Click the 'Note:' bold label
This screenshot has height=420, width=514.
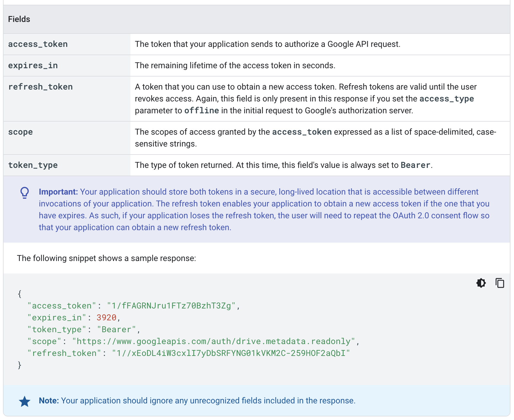tap(49, 401)
